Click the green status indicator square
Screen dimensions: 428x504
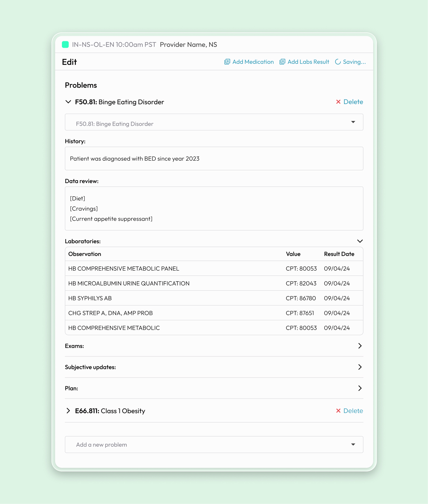pos(65,45)
